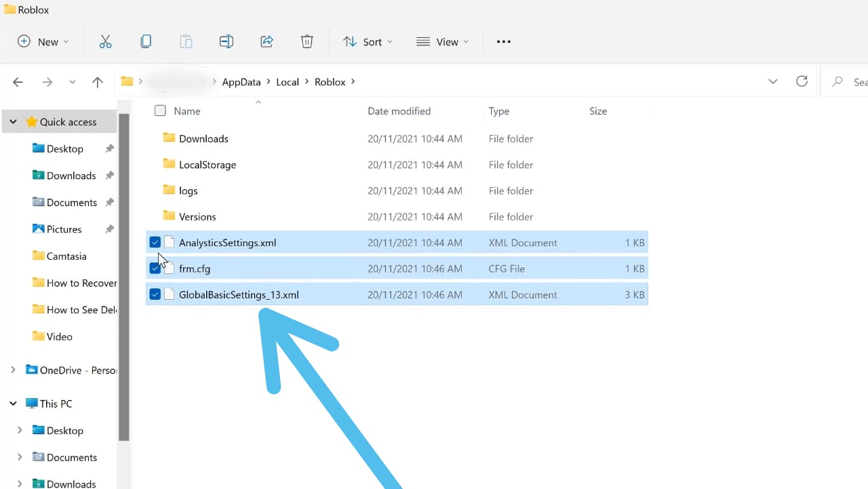Image resolution: width=868 pixels, height=489 pixels.
Task: Click the Roblox breadcrumb segment
Action: (x=330, y=82)
